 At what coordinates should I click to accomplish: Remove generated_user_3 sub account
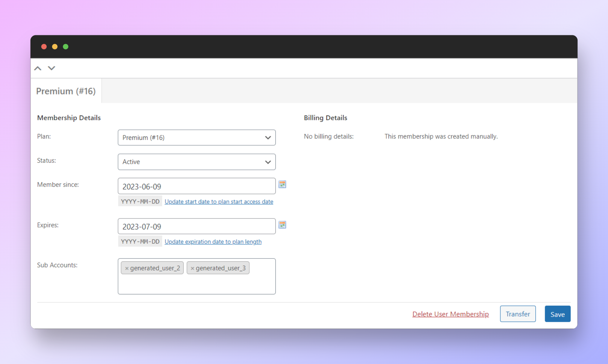point(192,268)
